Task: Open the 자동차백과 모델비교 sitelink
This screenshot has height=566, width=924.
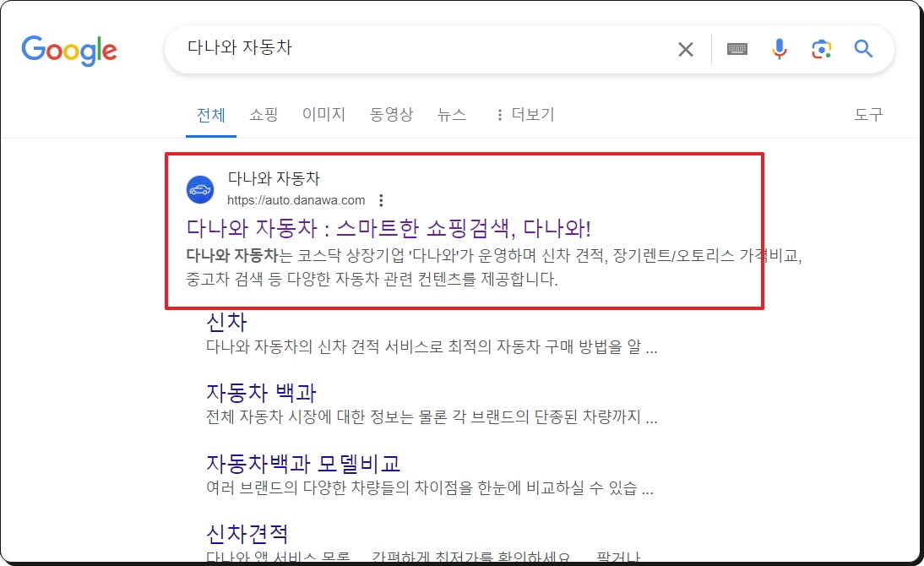Action: (303, 464)
